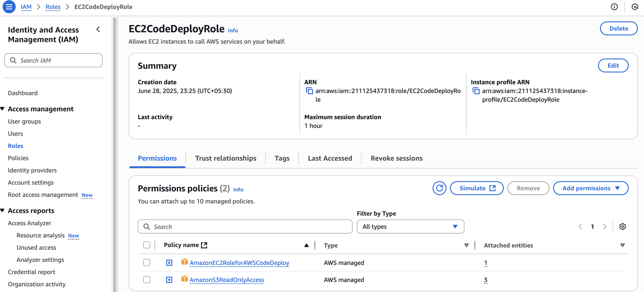Go to next page of policies
The width and height of the screenshot is (644, 292).
click(605, 226)
